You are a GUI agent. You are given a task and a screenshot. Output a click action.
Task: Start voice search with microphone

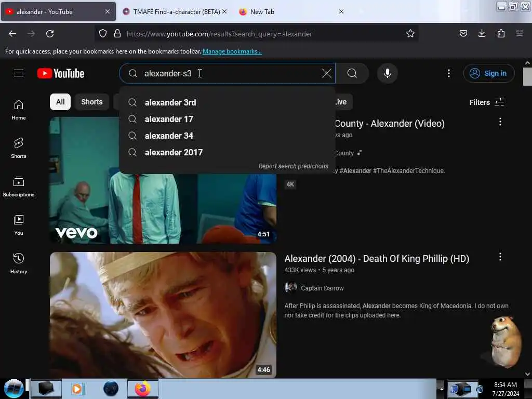pyautogui.click(x=387, y=73)
